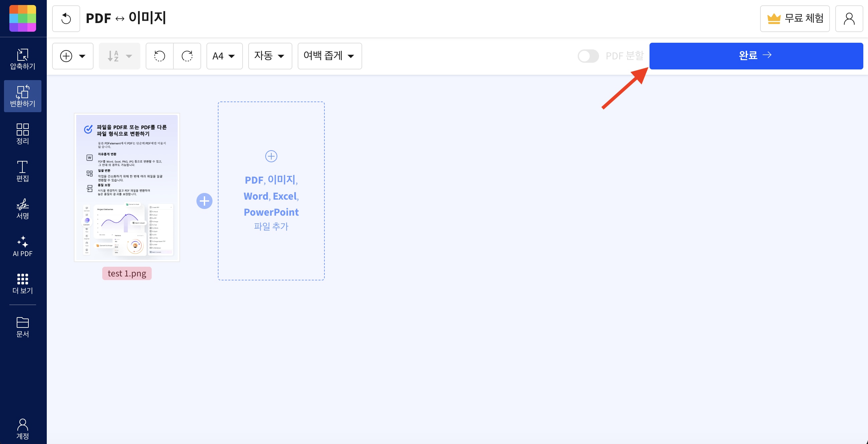The height and width of the screenshot is (444, 868).
Task: Click the 완료 button
Action: tap(756, 56)
